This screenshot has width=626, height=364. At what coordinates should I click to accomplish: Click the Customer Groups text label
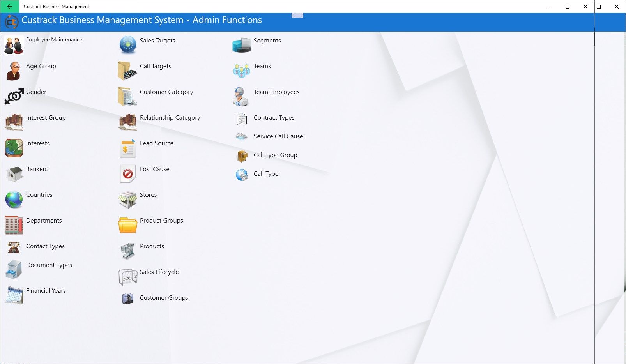[x=164, y=298]
